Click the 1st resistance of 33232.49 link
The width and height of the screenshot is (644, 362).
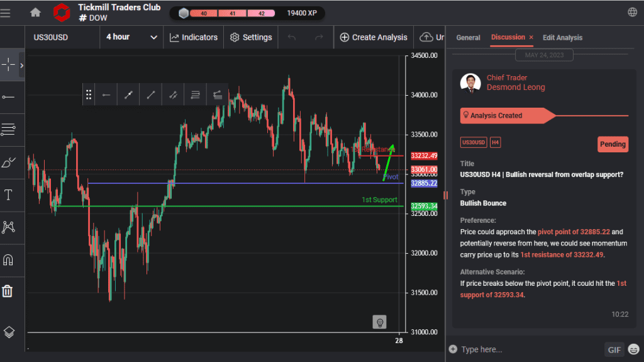point(562,254)
